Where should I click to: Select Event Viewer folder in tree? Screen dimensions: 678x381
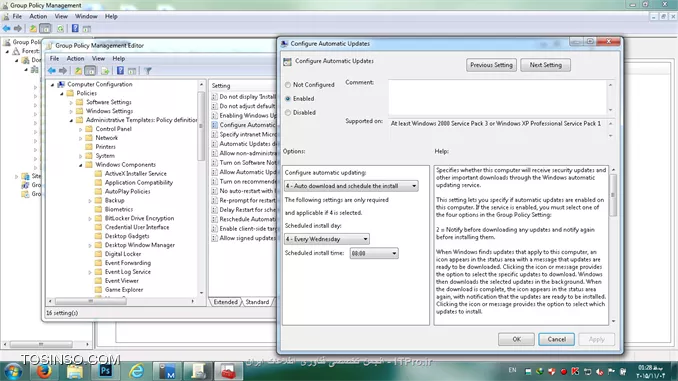click(x=122, y=281)
